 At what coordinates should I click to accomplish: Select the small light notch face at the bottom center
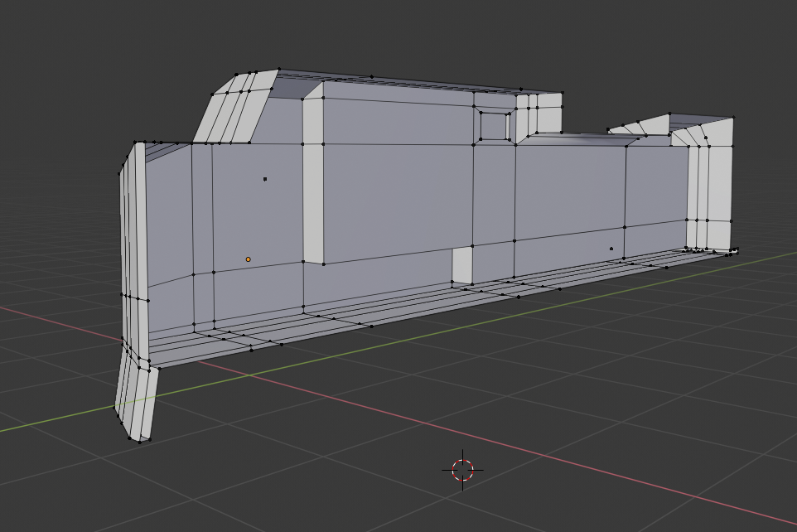[462, 265]
